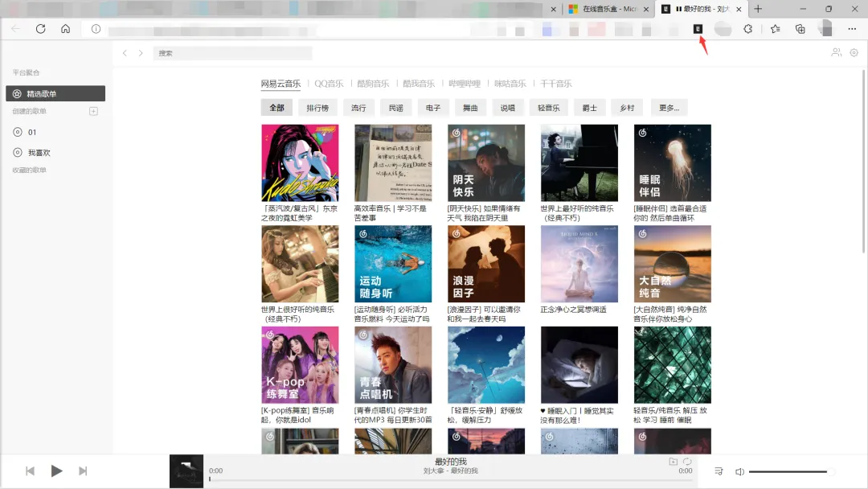Skip to the previous track
868x489 pixels.
(30, 471)
